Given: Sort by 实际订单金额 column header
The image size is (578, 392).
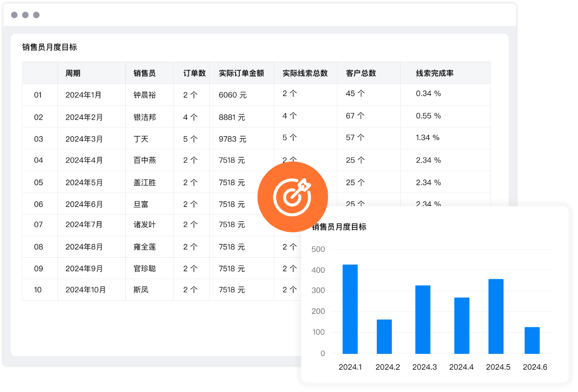Looking at the screenshot, I should 241,73.
